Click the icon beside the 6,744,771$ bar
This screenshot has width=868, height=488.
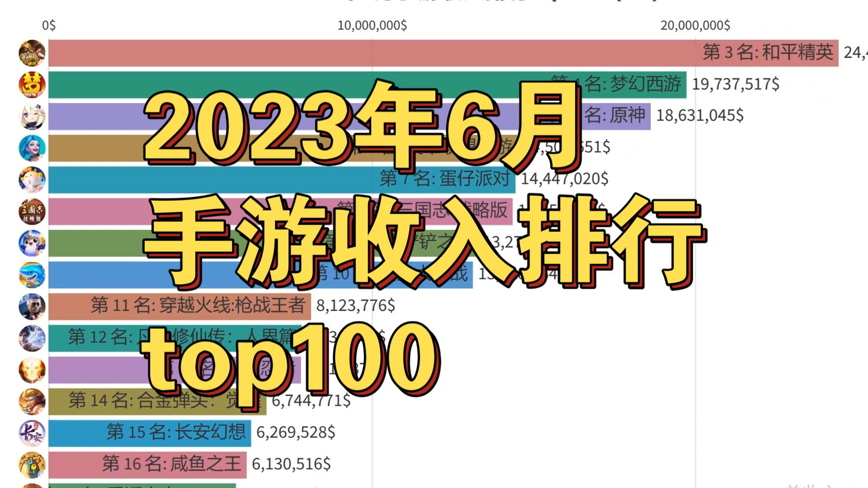pos(32,401)
